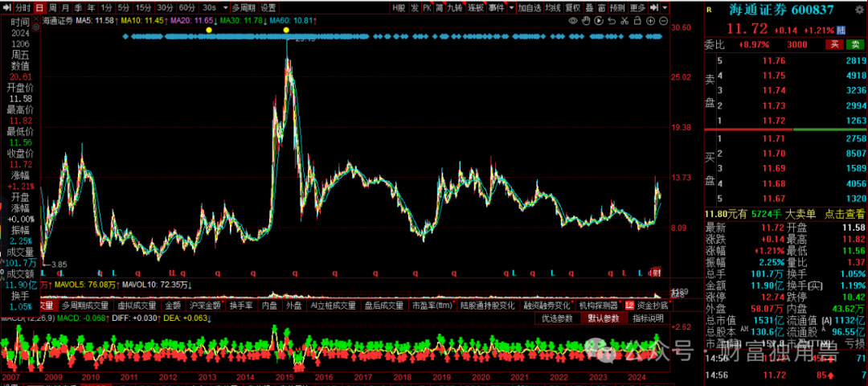Close the left data panel with X icon
This screenshot has width=868, height=386.
[x=36, y=18]
